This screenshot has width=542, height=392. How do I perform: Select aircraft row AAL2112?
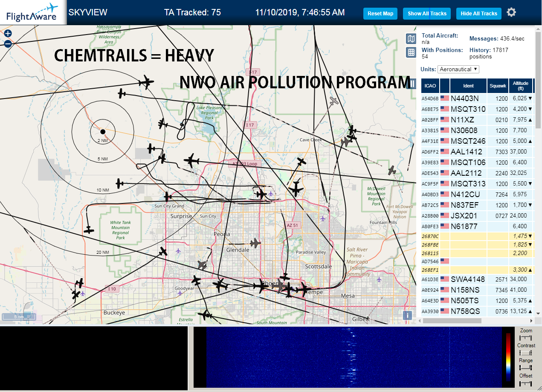(477, 173)
